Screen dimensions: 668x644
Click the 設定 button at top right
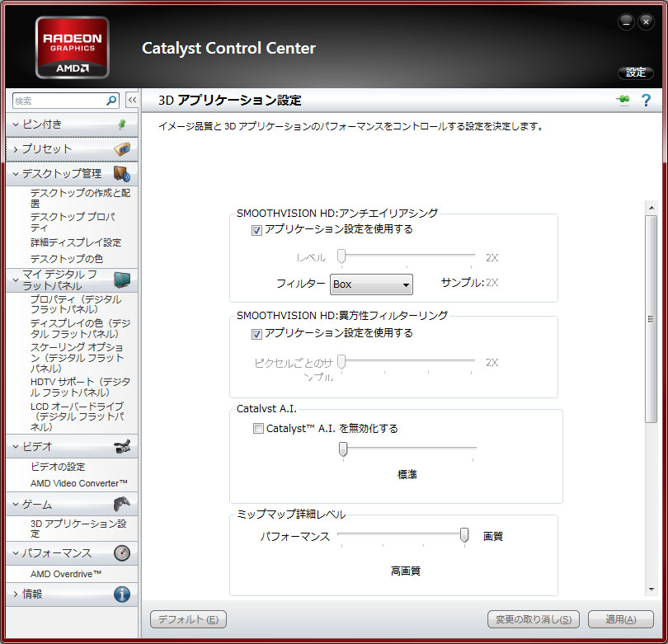click(636, 73)
